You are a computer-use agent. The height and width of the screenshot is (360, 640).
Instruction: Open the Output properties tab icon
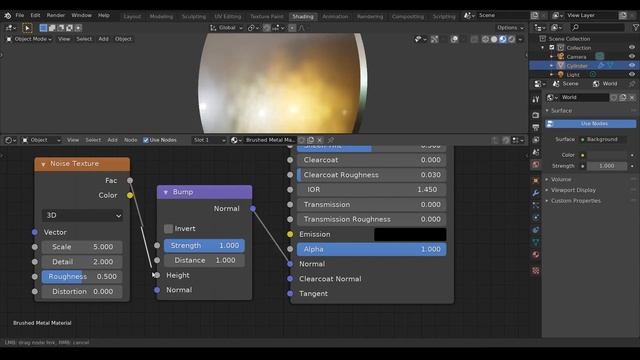pyautogui.click(x=536, y=128)
